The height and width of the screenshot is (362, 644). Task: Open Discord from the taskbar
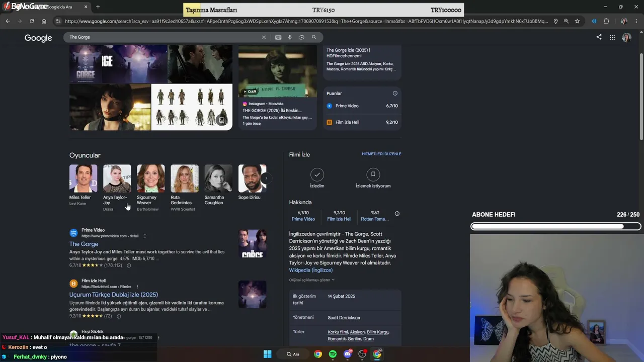coord(348,354)
